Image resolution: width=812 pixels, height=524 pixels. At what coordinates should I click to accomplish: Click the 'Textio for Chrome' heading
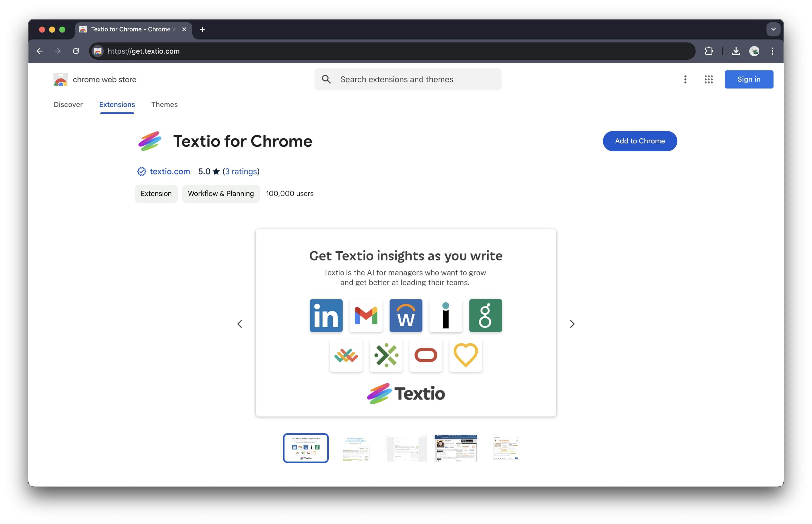click(242, 141)
